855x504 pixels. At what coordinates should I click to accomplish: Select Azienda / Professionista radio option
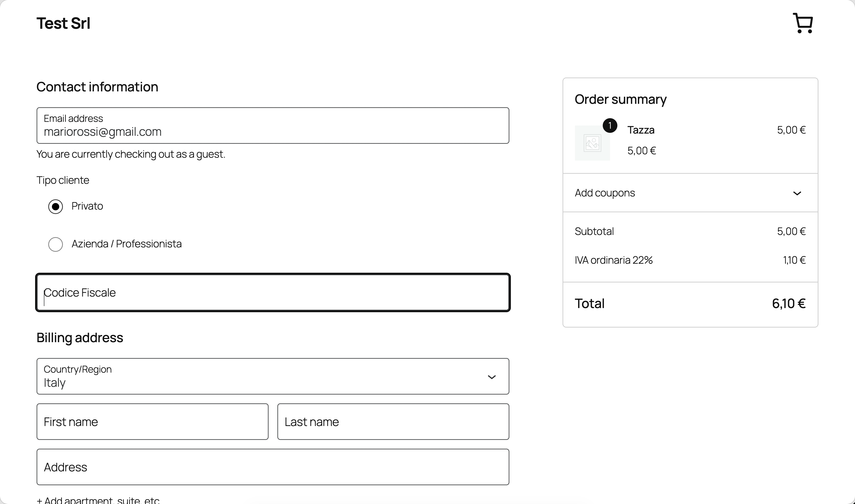click(55, 244)
